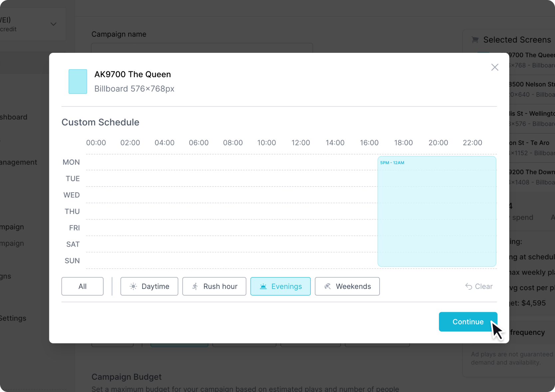555x392 pixels.
Task: Open Settings in the background sidebar
Action: pyautogui.click(x=13, y=318)
